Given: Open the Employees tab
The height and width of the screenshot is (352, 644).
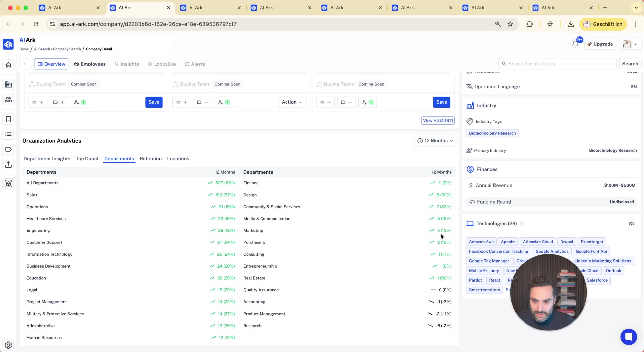Looking at the screenshot, I should tap(90, 64).
